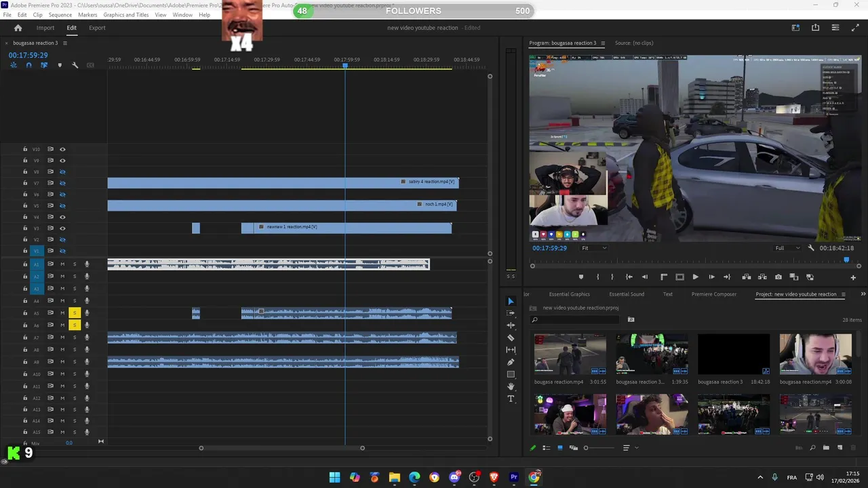This screenshot has width=868, height=488.
Task: Expand panel tabs overflow chevron
Action: point(863,294)
